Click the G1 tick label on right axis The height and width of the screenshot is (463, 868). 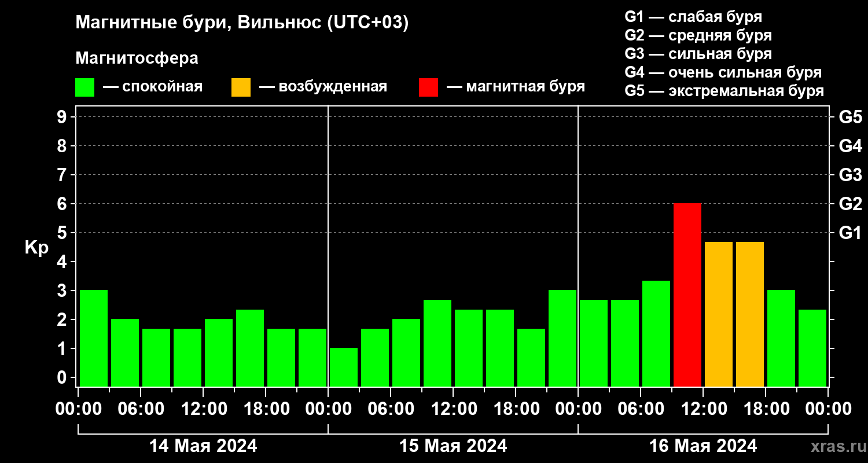(850, 233)
